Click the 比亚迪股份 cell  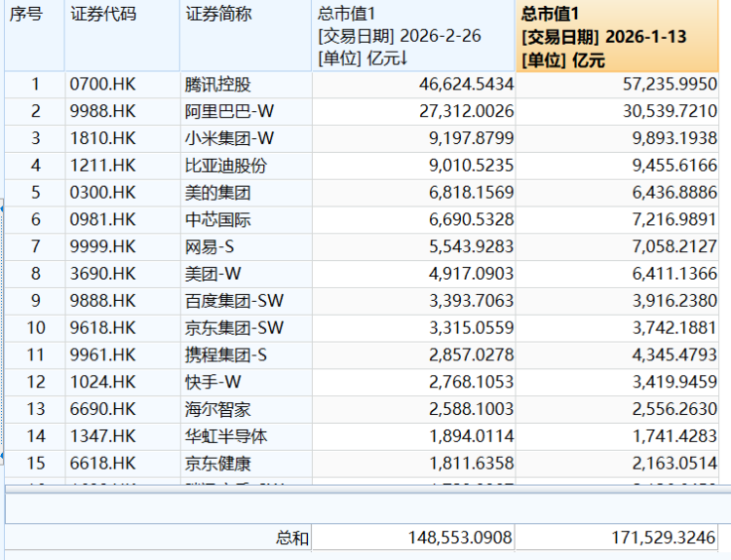[x=224, y=166]
